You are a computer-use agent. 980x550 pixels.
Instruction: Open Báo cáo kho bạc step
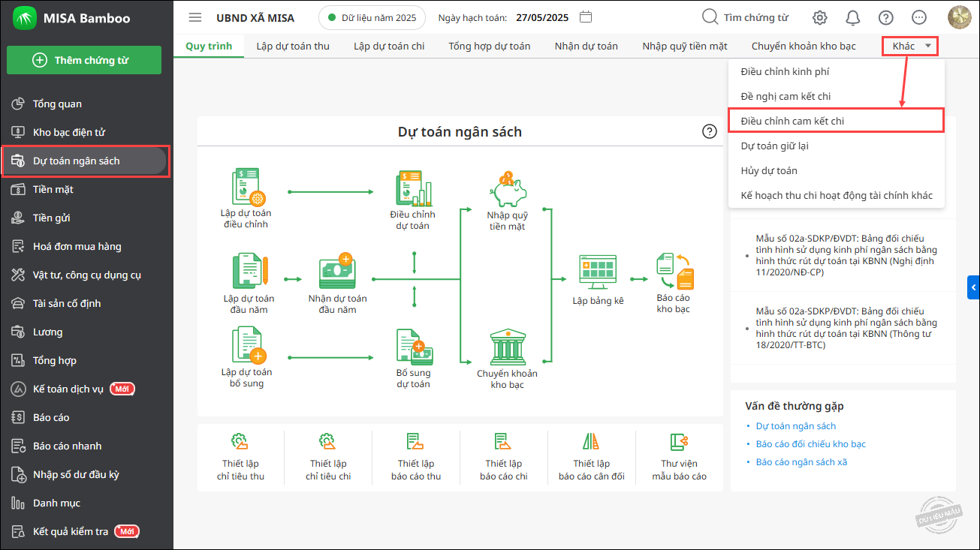tap(674, 284)
